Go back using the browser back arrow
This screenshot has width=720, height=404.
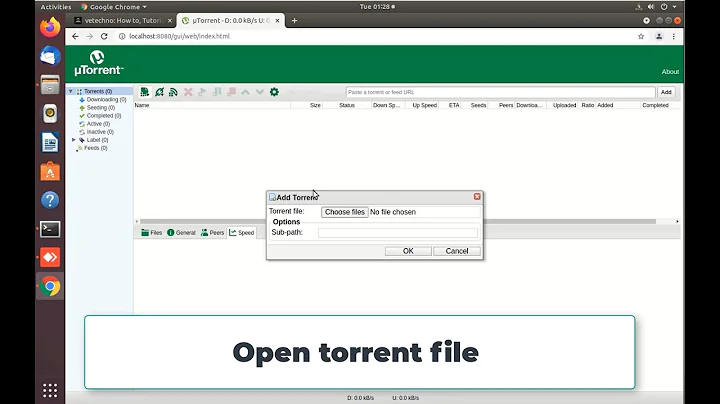pyautogui.click(x=75, y=36)
